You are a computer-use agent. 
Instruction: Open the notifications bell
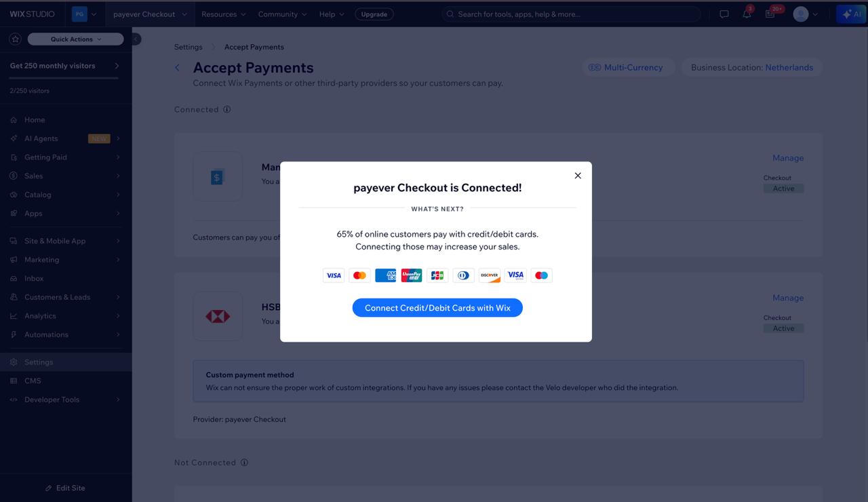[x=747, y=14]
